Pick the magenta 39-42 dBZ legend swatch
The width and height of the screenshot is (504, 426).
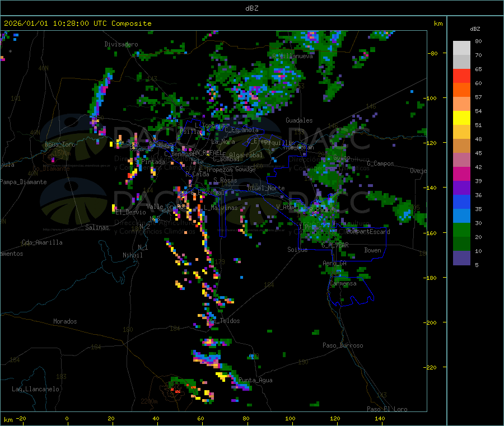pos(461,174)
